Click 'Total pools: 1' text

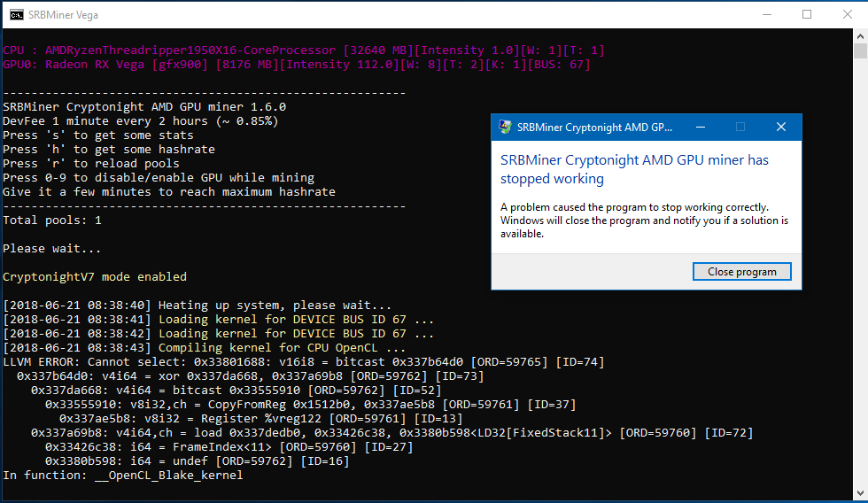tap(52, 221)
